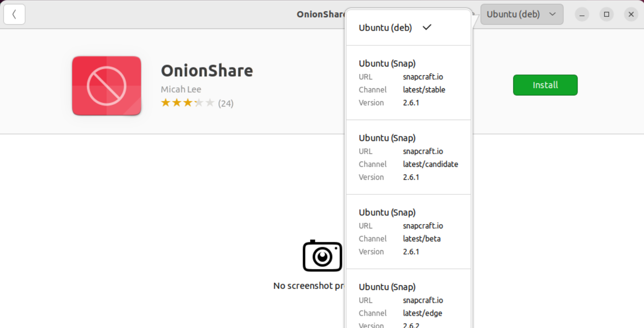Click the No screenshot placeholder text
This screenshot has width=644, height=328.
coord(308,286)
